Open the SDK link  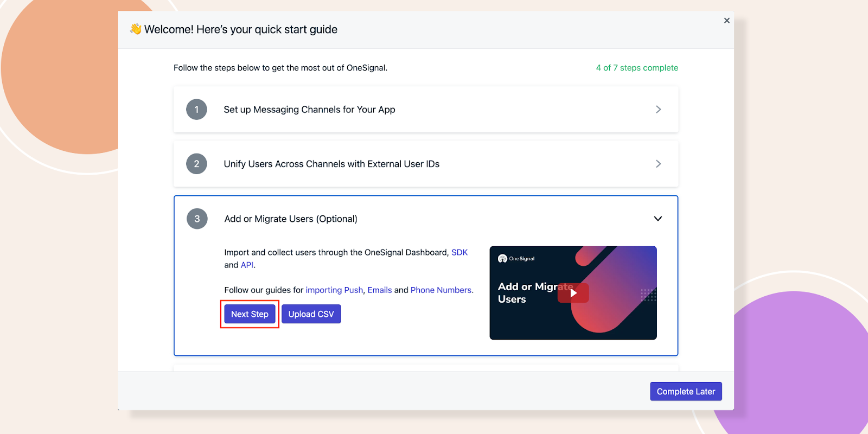tap(459, 252)
